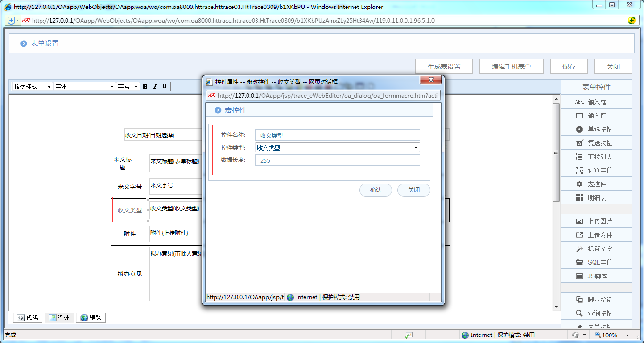Switch to the 代码 tab

(28, 317)
